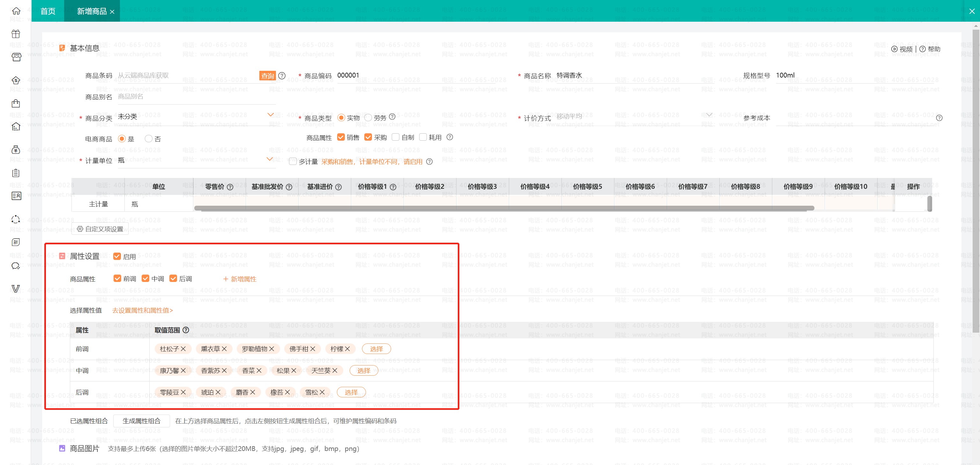Enable 自制 product attribute checkbox
980x465 pixels.
tap(396, 137)
